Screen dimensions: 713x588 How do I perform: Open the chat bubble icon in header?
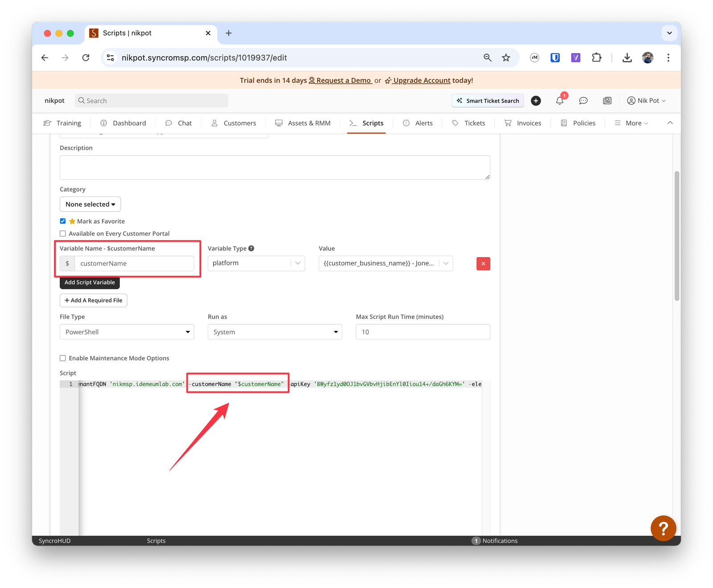[x=583, y=101]
